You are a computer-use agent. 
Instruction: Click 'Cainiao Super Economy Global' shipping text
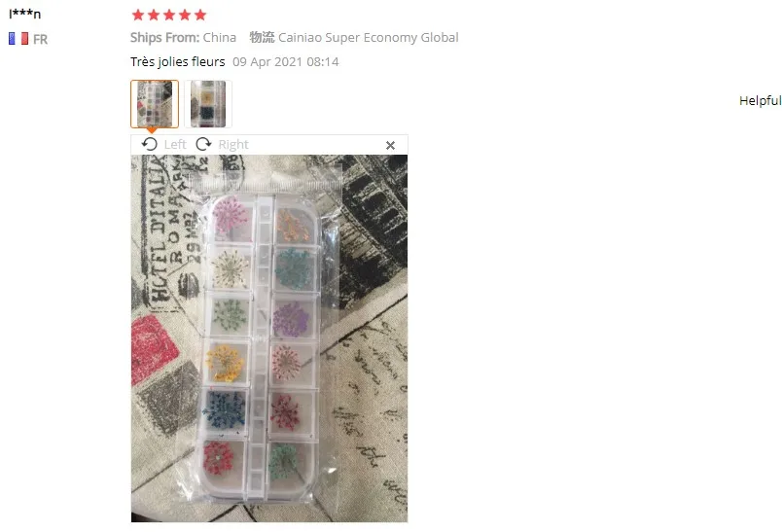point(369,37)
